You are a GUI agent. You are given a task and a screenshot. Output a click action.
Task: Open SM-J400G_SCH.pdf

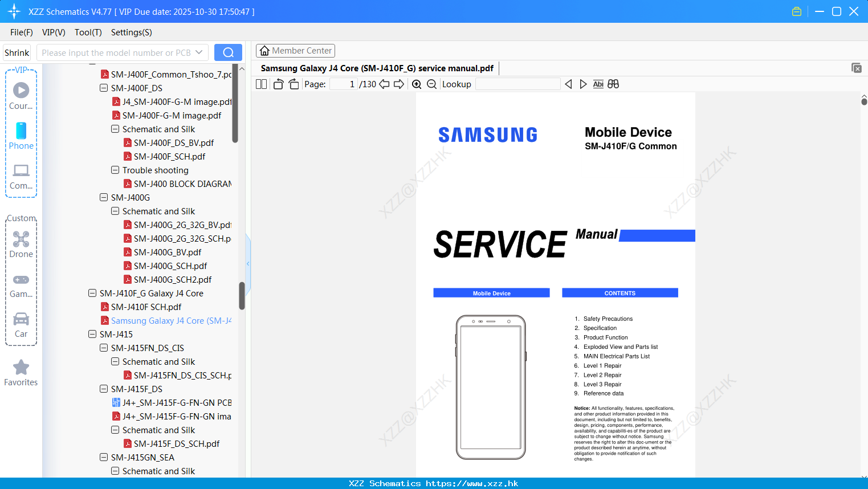click(170, 266)
